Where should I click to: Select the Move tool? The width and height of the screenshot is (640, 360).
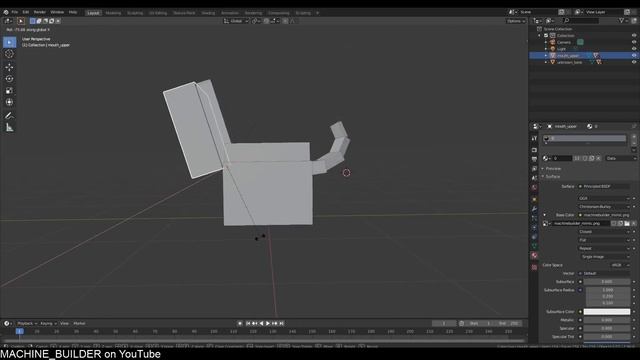tap(9, 67)
